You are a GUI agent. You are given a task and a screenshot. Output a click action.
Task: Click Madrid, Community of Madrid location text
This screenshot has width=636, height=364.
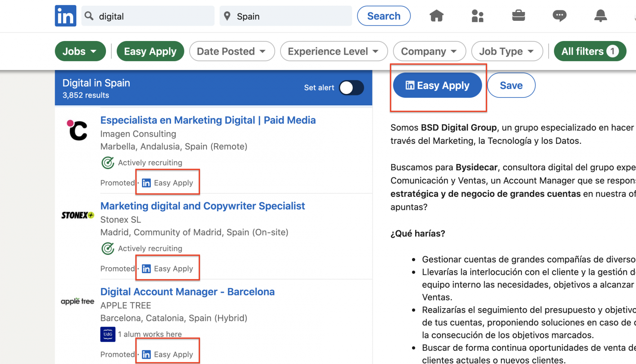(194, 232)
